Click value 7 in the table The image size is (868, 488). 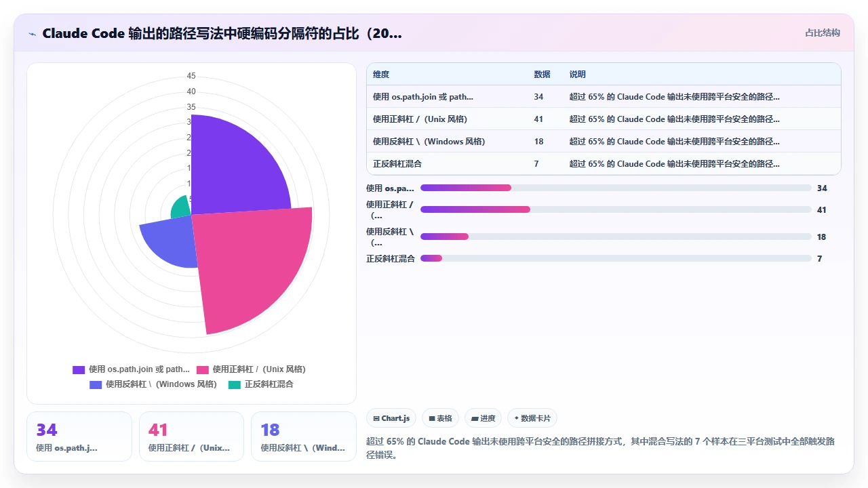coord(536,164)
